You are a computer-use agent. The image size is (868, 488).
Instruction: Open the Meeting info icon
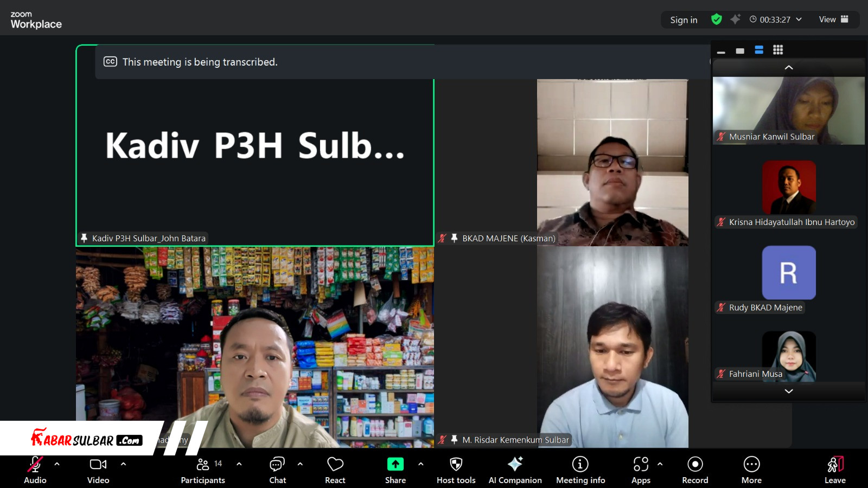tap(580, 465)
